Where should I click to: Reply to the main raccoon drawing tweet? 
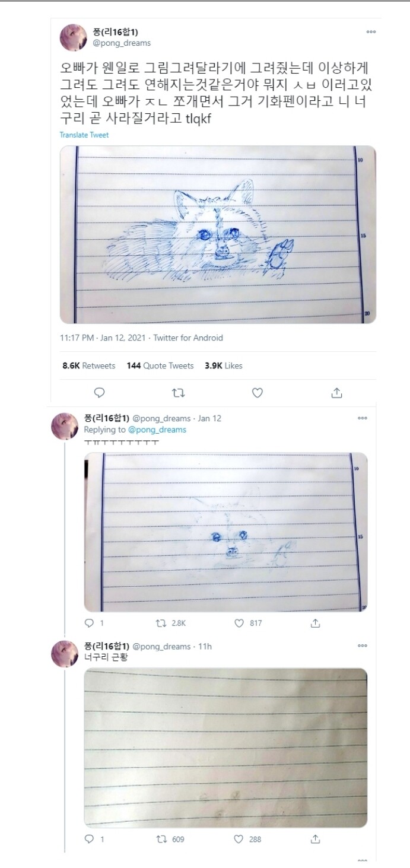pos(100,393)
